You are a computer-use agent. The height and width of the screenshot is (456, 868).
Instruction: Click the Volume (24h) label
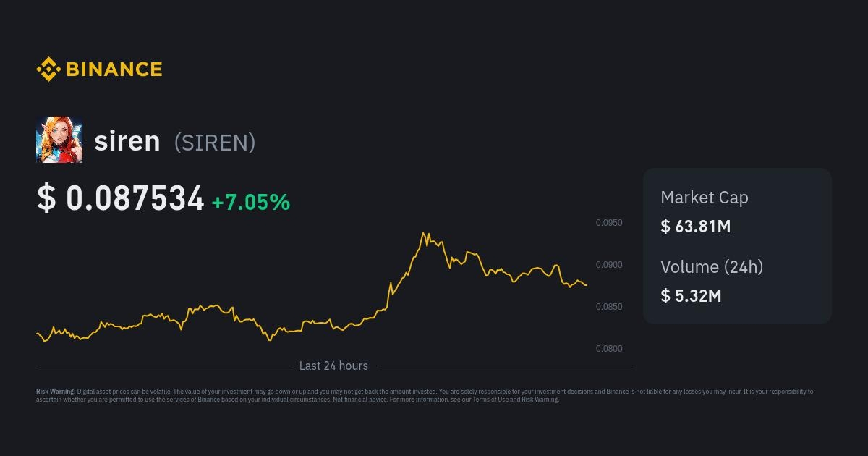point(712,267)
